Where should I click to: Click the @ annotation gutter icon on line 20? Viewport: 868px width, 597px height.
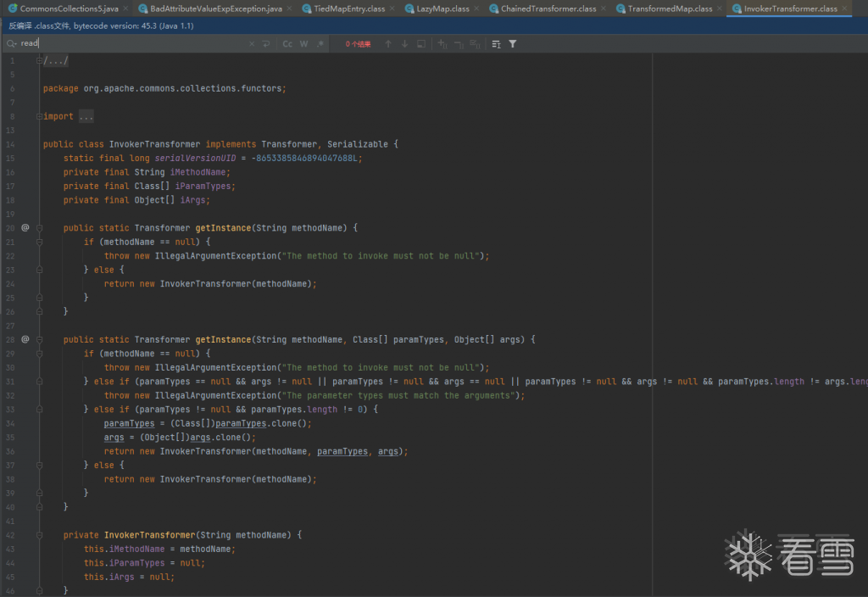(x=25, y=227)
